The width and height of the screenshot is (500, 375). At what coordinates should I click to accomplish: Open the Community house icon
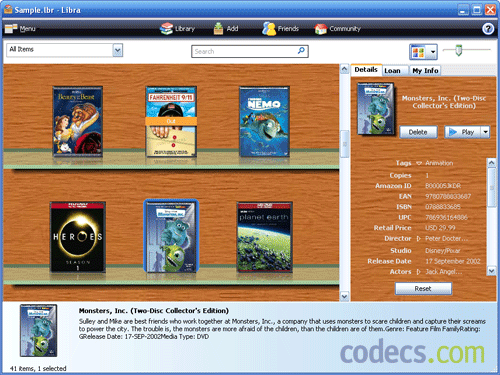click(321, 29)
